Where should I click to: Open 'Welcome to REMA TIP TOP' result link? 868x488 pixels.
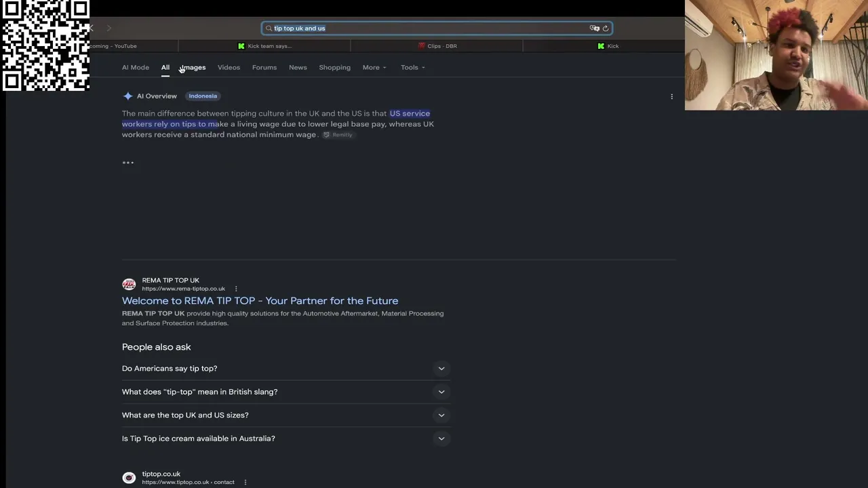pos(260,301)
